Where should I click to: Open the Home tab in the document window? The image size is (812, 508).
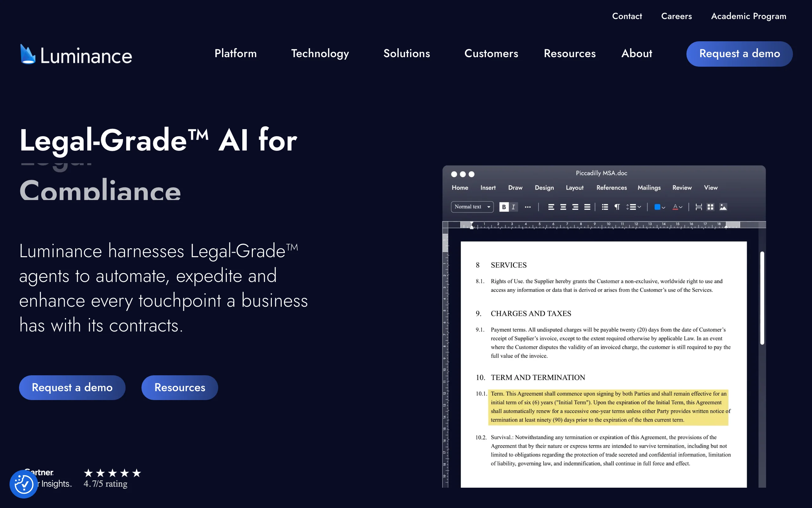click(x=460, y=187)
